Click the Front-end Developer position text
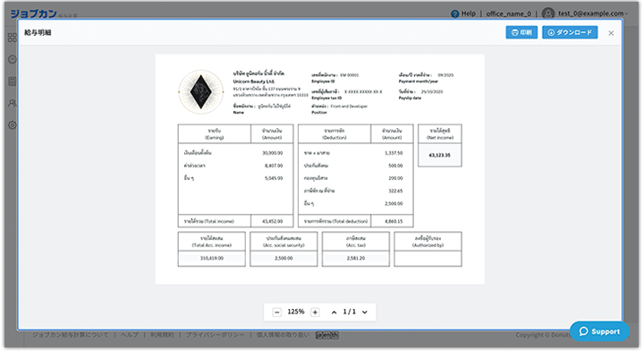644x351 pixels. (x=349, y=106)
